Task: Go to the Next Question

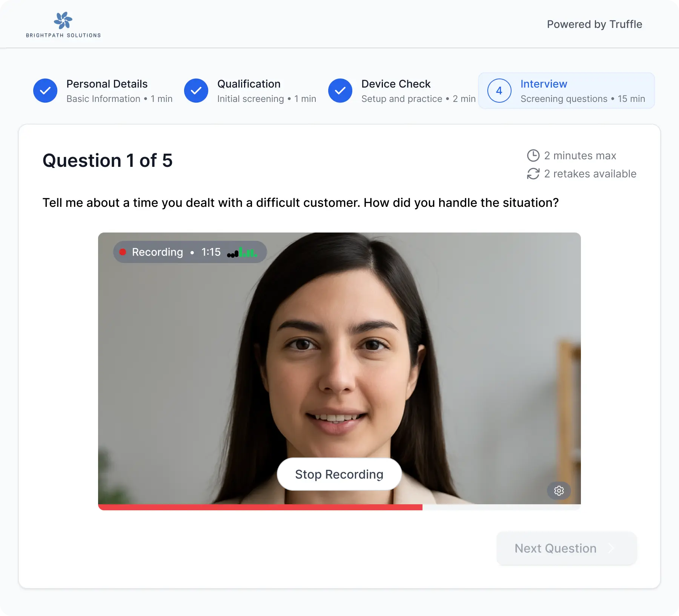Action: click(567, 548)
